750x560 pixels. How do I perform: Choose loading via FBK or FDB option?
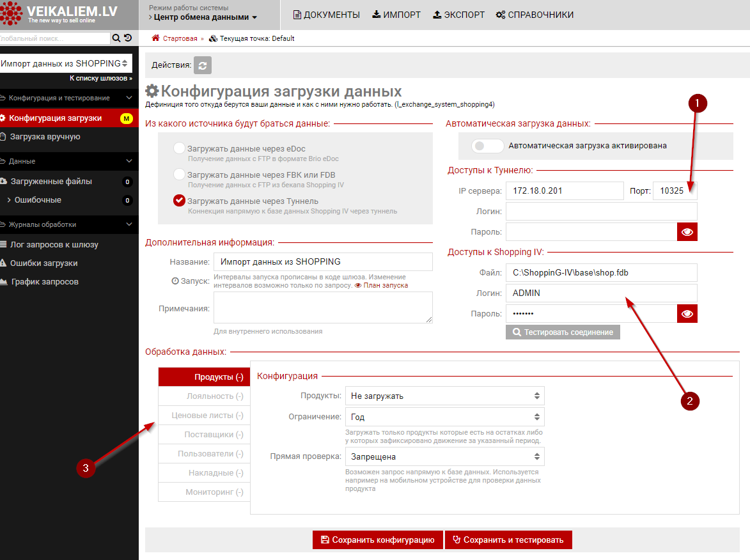[179, 175]
